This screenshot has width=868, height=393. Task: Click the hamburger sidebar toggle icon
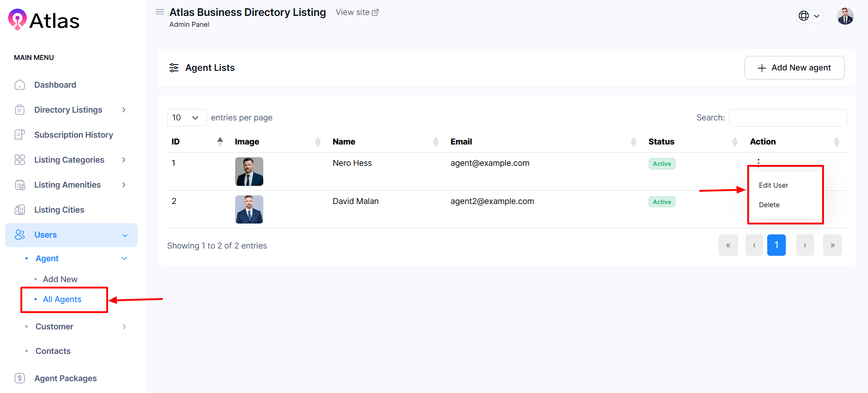click(x=160, y=12)
